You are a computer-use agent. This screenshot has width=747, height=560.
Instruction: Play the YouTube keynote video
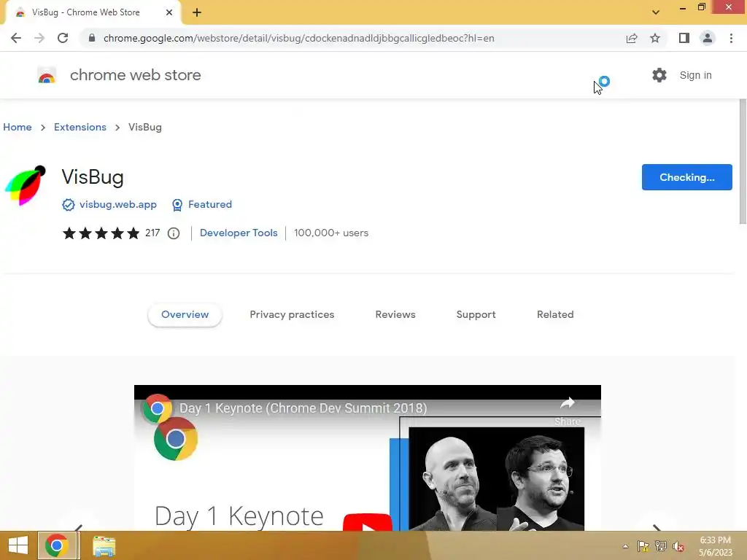pos(368,523)
